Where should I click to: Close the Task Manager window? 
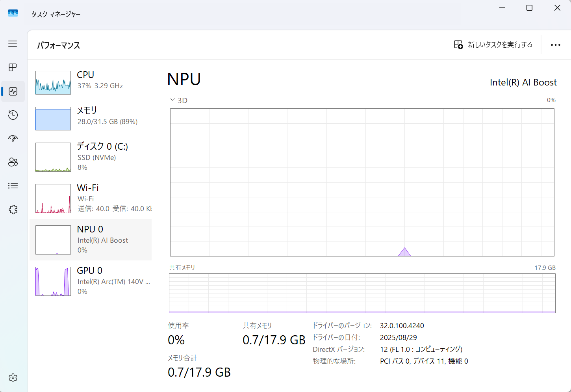557,8
